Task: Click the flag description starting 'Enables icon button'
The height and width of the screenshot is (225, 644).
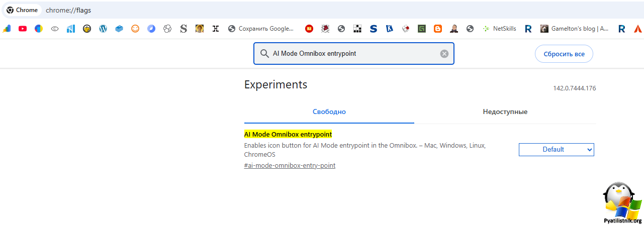Action: pos(365,150)
